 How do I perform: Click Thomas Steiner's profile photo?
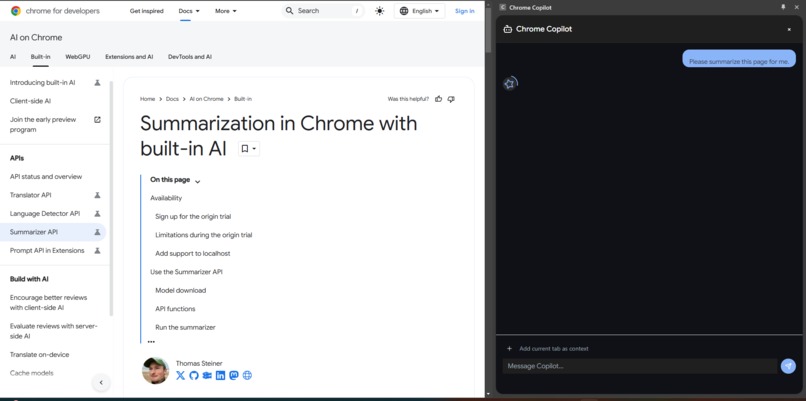[155, 371]
